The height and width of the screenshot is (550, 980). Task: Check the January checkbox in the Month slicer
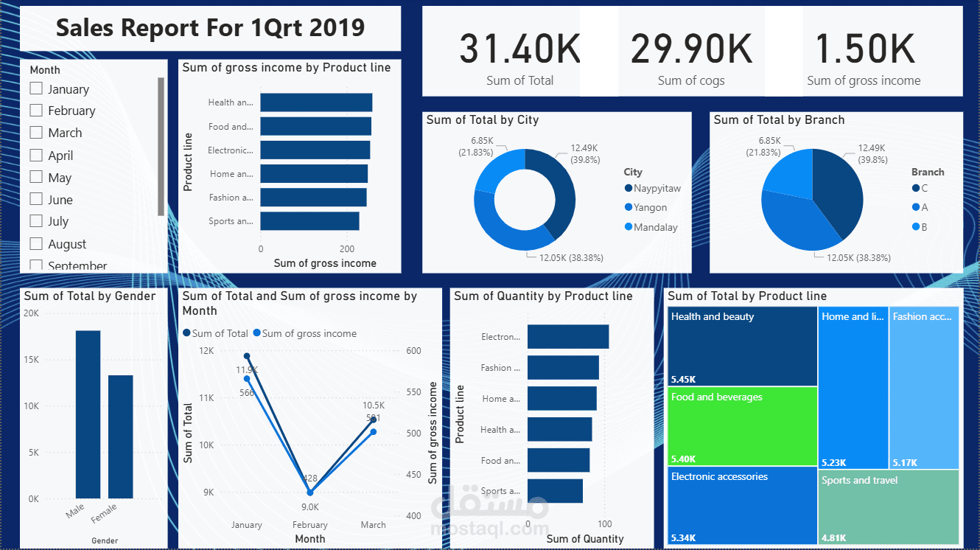[x=35, y=88]
